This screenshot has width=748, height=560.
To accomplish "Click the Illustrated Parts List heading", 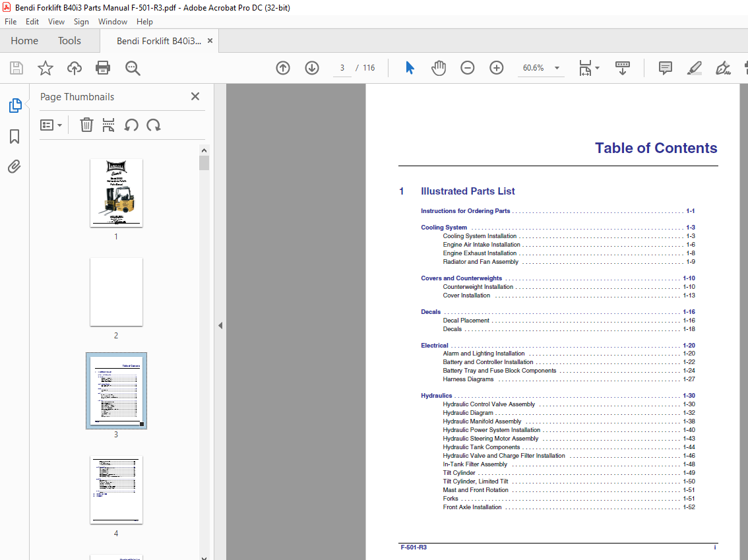I will 468,191.
